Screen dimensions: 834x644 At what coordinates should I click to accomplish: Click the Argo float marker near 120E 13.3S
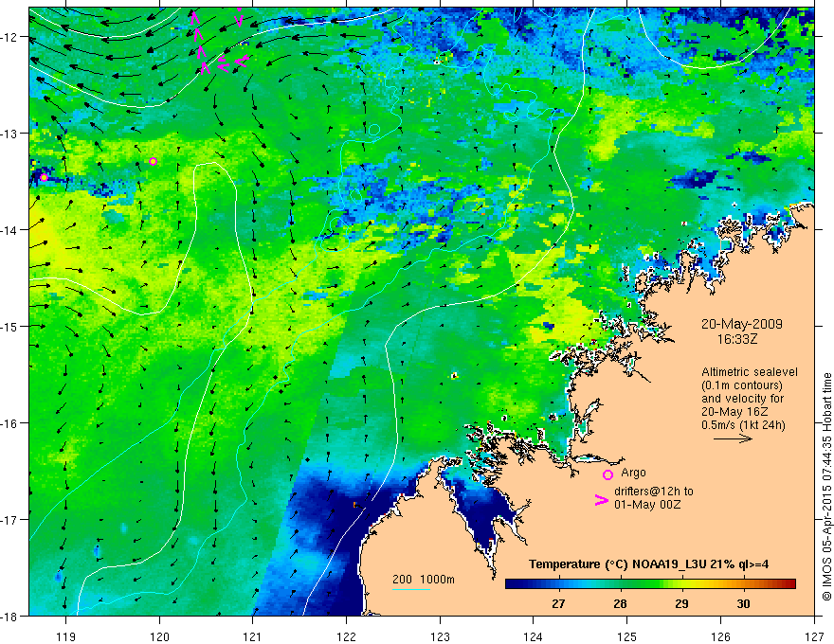154,161
